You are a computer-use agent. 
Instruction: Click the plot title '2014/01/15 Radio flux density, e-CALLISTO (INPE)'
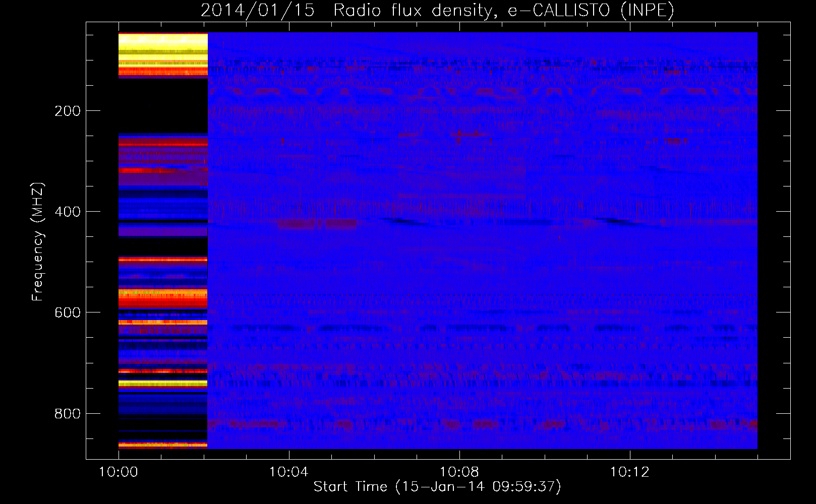click(x=437, y=10)
